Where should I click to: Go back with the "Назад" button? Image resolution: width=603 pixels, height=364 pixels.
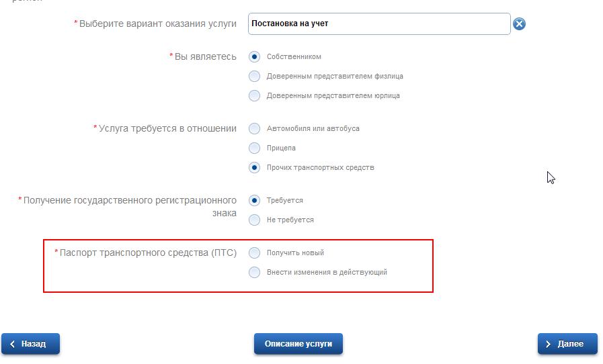tap(31, 344)
